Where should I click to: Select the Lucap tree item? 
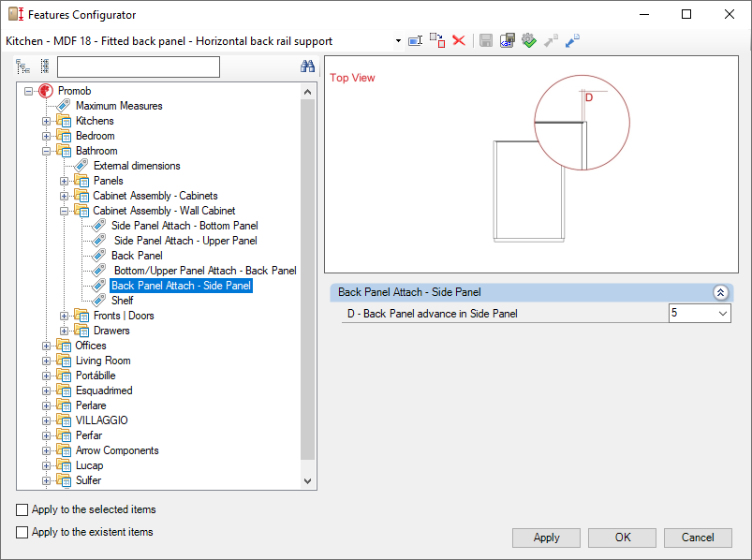pyautogui.click(x=89, y=465)
